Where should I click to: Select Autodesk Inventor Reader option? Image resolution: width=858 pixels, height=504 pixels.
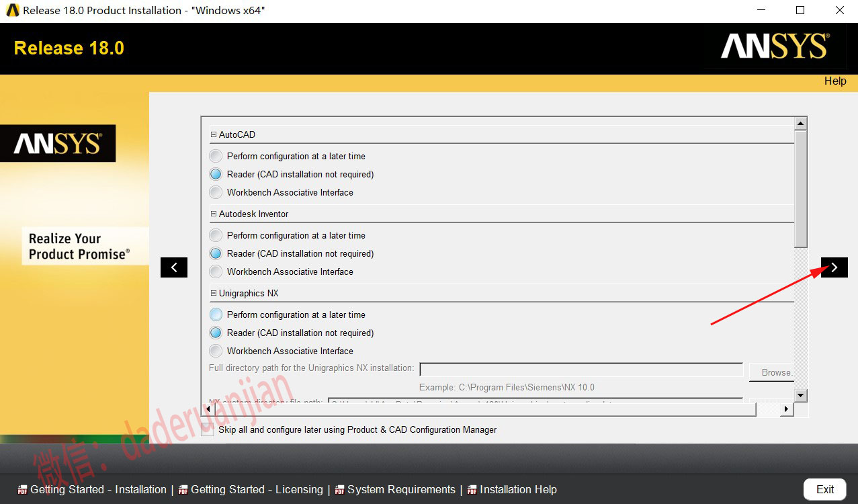coord(215,253)
